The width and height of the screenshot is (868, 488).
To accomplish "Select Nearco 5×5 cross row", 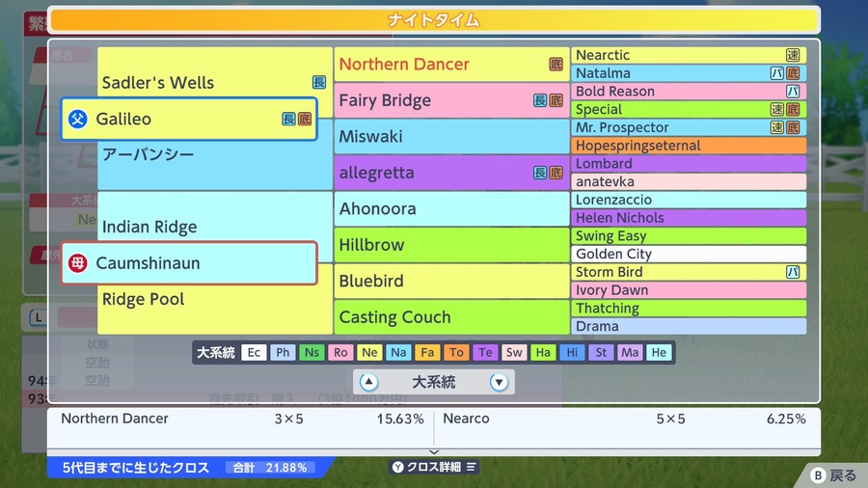I will tap(624, 419).
